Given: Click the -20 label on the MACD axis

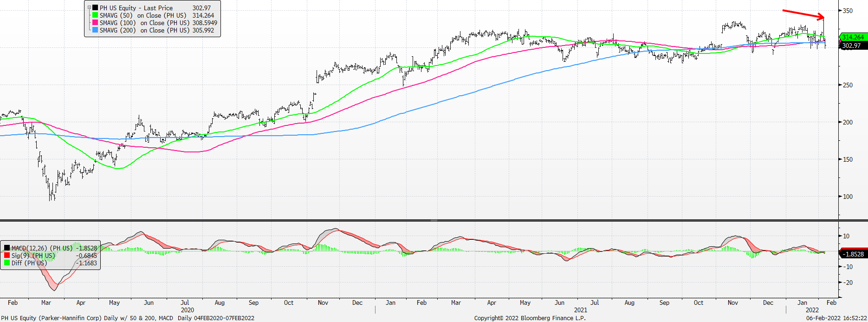Looking at the screenshot, I should pyautogui.click(x=848, y=283).
